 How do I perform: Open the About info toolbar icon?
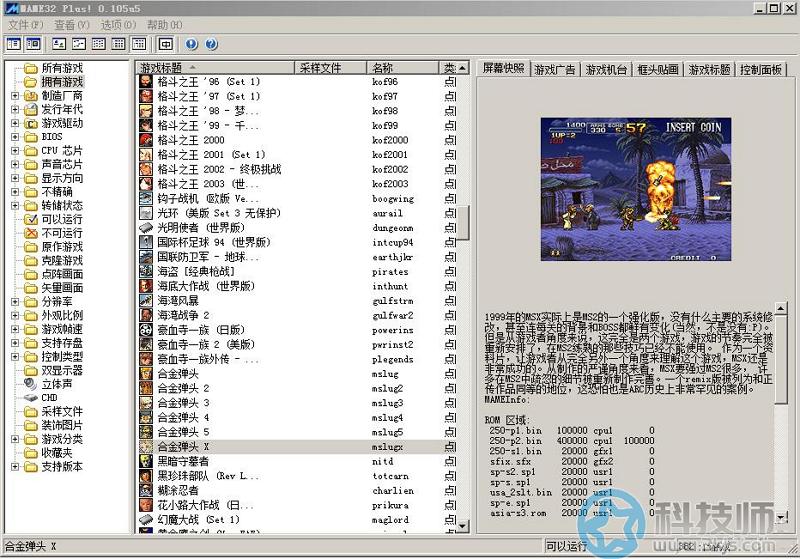pos(191,44)
